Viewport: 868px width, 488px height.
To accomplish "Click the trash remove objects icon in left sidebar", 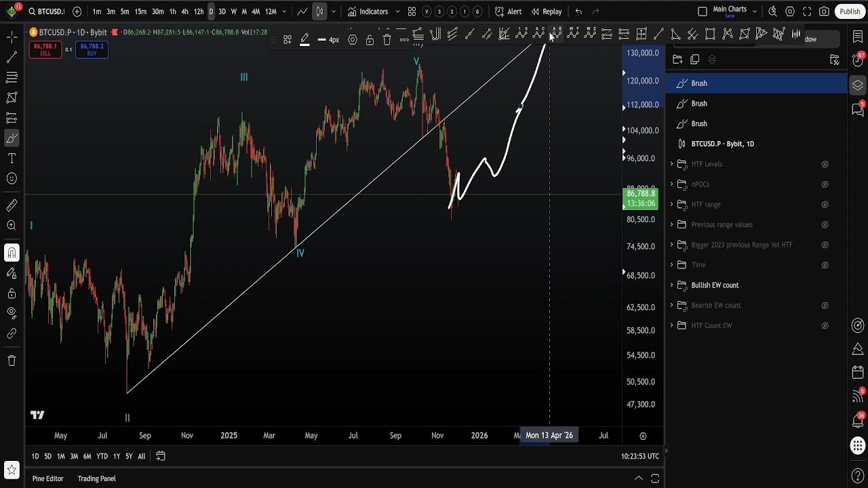I will 12,361.
